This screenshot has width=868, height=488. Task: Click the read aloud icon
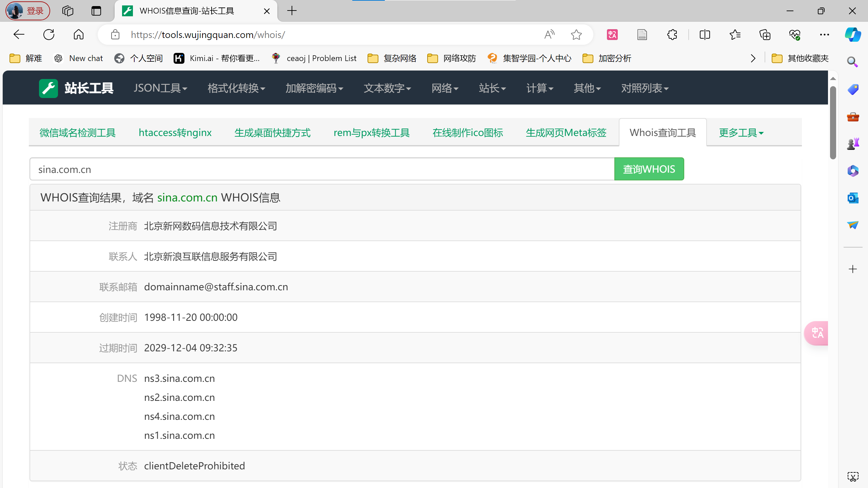(549, 35)
